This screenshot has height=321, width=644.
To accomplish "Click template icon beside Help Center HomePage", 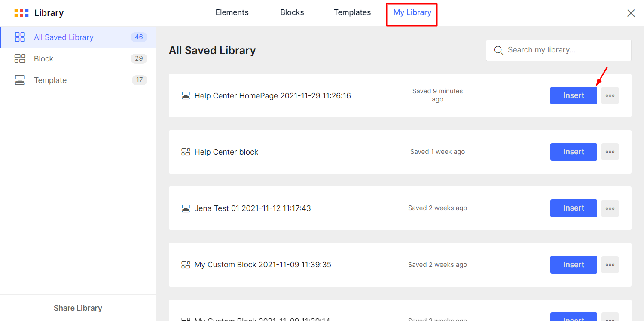I will 186,96.
